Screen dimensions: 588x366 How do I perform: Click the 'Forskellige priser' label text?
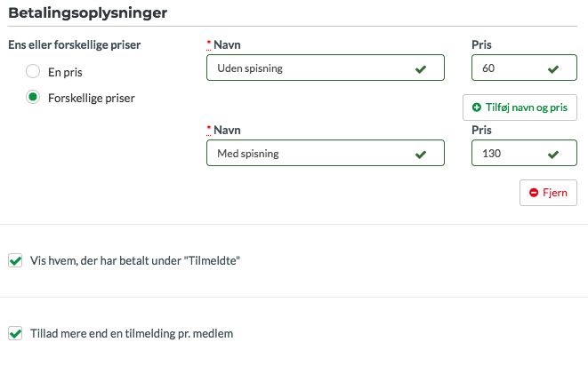click(92, 98)
